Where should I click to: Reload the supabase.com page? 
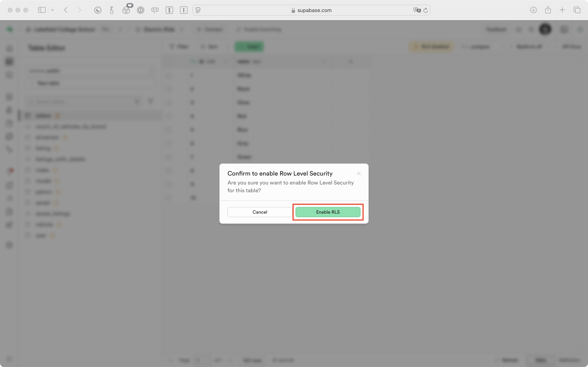(426, 10)
